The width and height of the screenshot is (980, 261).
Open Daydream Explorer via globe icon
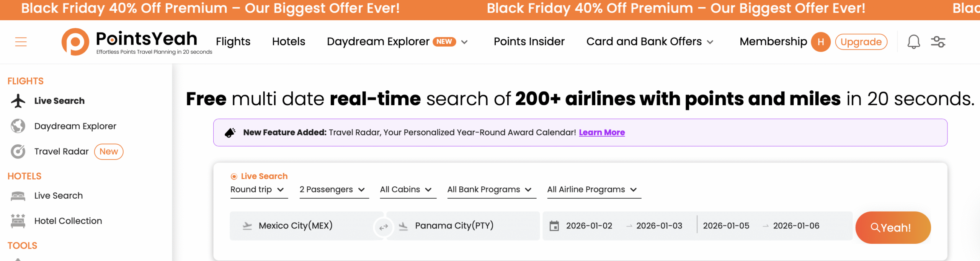(x=18, y=126)
